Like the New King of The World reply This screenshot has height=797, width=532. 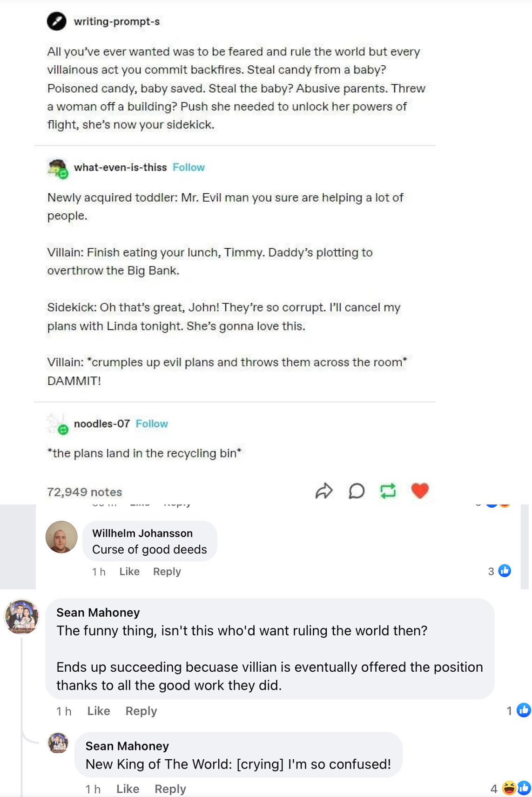point(128,789)
